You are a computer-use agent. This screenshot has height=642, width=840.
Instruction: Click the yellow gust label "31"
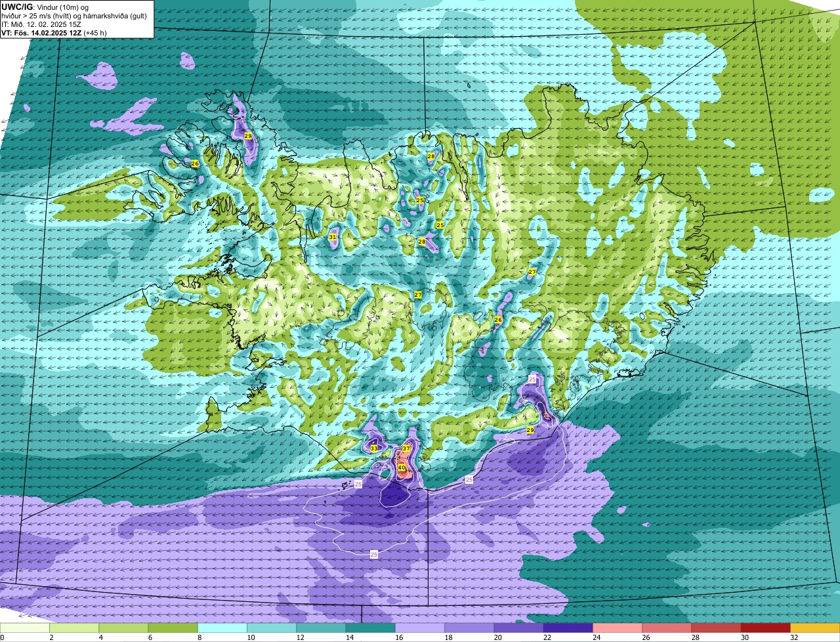tap(333, 237)
